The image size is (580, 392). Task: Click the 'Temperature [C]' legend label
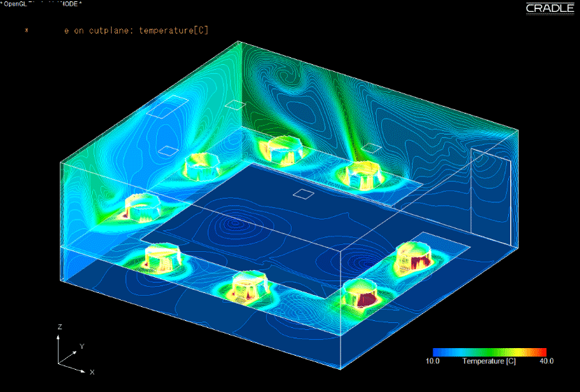[489, 361]
